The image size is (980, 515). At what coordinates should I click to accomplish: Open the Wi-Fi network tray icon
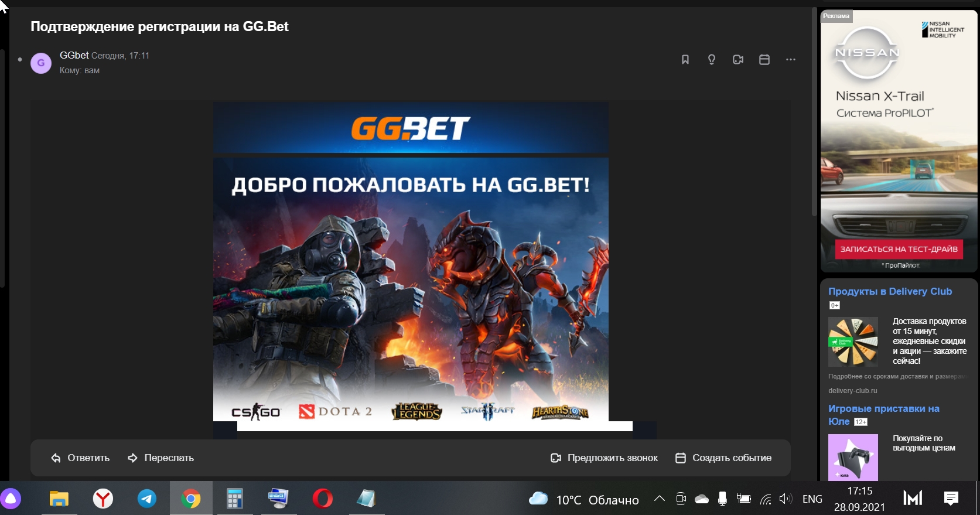(766, 499)
